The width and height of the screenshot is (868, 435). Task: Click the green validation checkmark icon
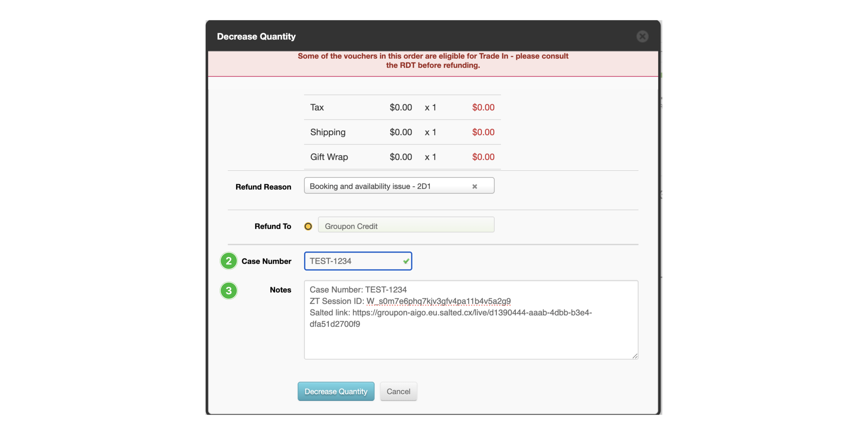[x=406, y=261]
